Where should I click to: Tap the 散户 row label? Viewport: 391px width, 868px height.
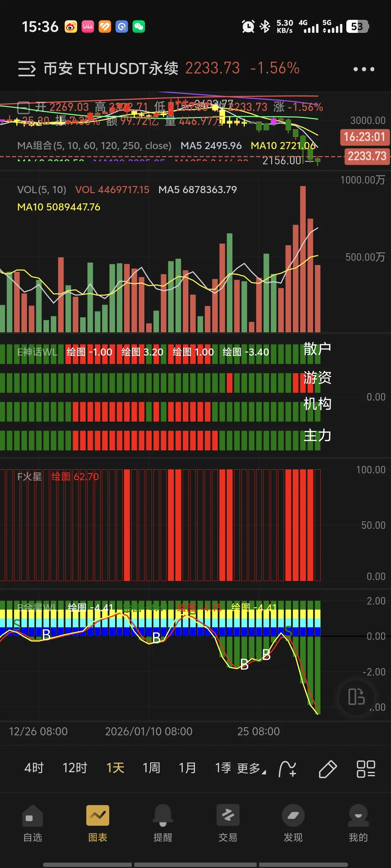point(317,349)
